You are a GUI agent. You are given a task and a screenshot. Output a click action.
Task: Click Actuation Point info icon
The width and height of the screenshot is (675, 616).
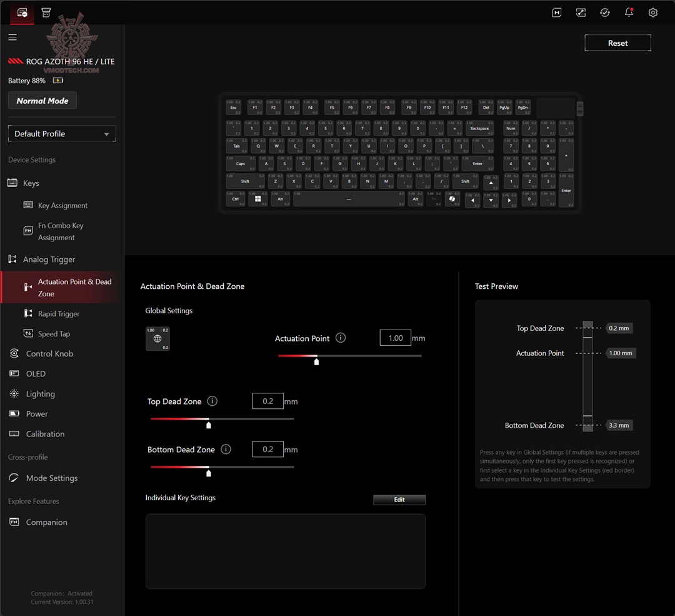click(341, 338)
